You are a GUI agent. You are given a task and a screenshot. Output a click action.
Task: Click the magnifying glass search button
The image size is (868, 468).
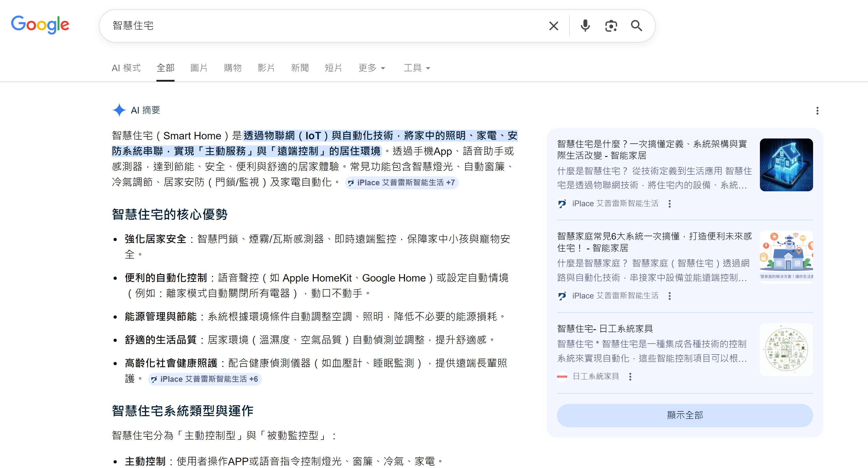click(636, 26)
